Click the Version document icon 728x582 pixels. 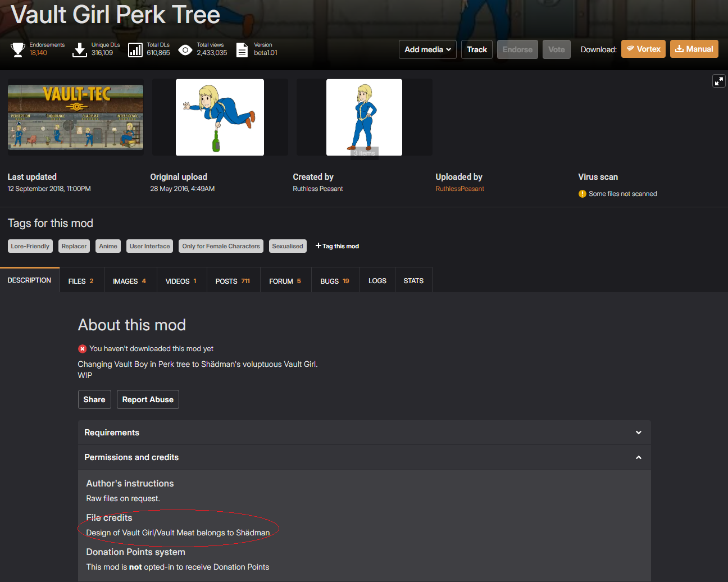(242, 50)
